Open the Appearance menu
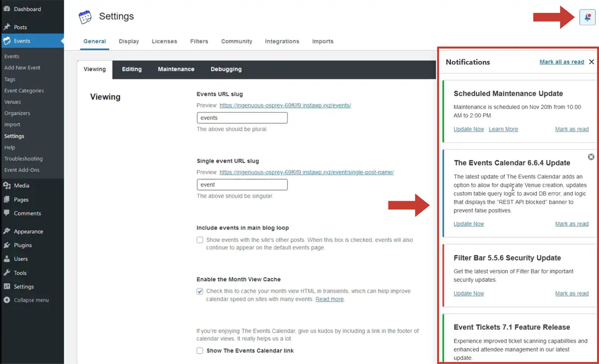 coord(28,232)
